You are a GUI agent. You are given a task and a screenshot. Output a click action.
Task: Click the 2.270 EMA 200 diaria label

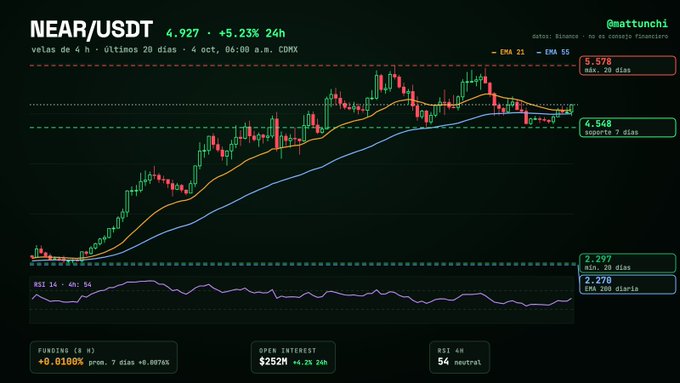click(x=628, y=284)
